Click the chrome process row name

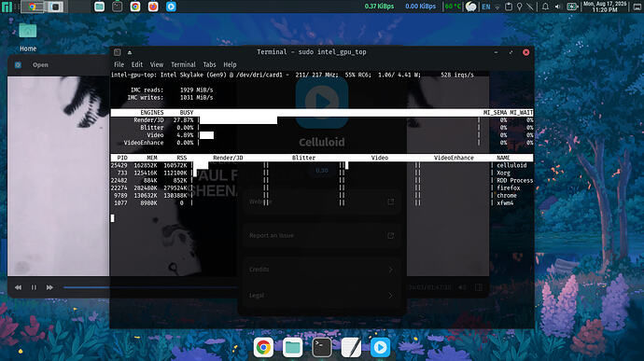[507, 196]
